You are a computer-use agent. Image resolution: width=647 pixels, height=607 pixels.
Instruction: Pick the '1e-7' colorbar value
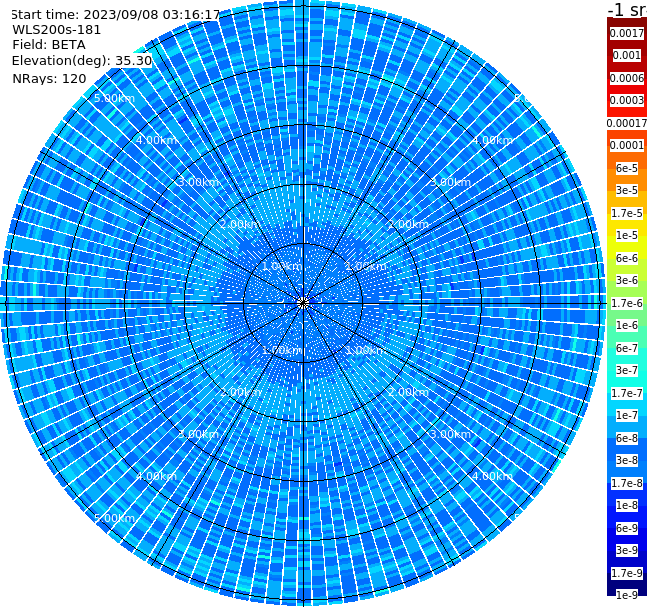pos(627,416)
